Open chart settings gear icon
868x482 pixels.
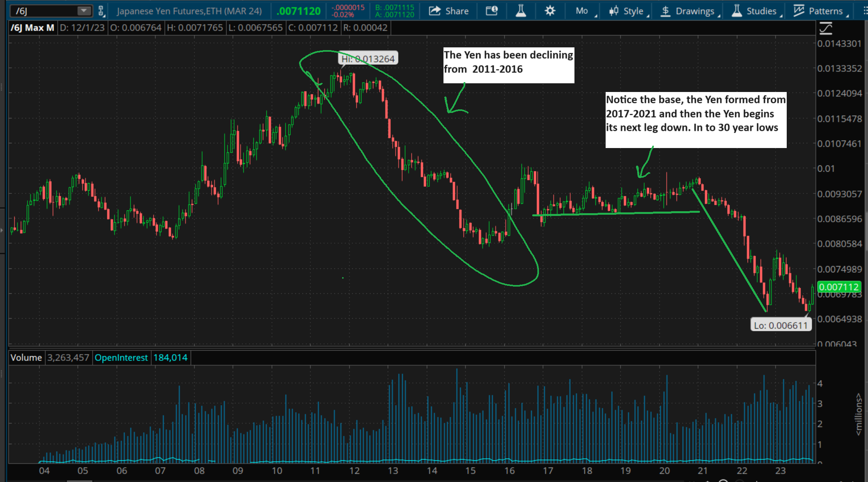pos(550,11)
